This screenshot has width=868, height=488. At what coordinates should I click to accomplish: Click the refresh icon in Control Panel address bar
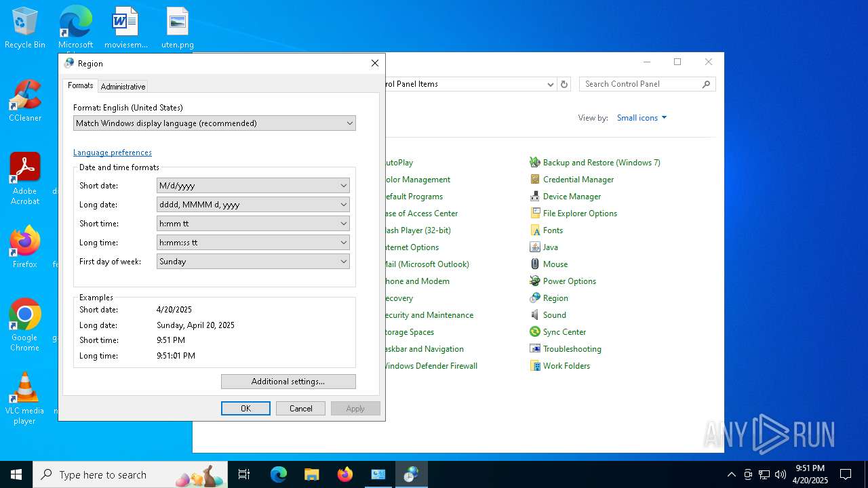[564, 84]
